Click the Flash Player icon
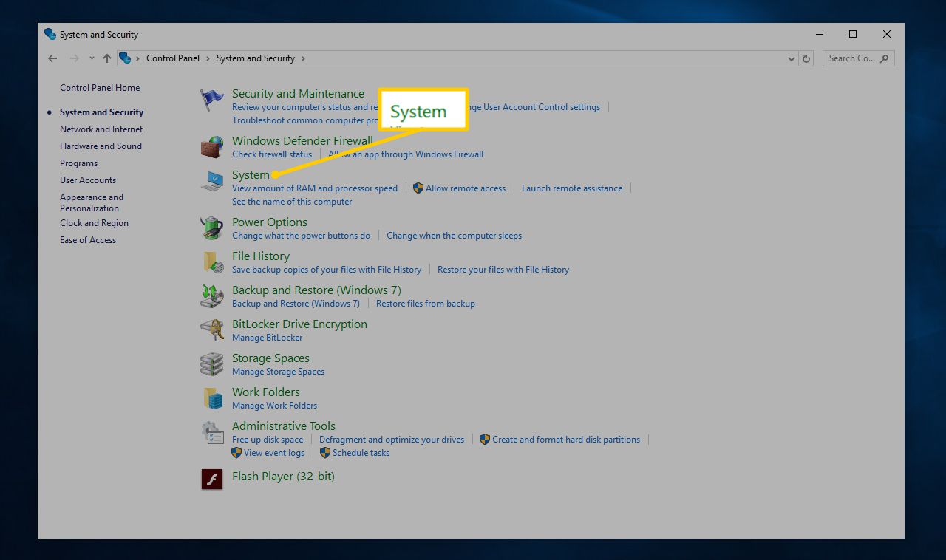Image resolution: width=946 pixels, height=560 pixels. coord(212,479)
